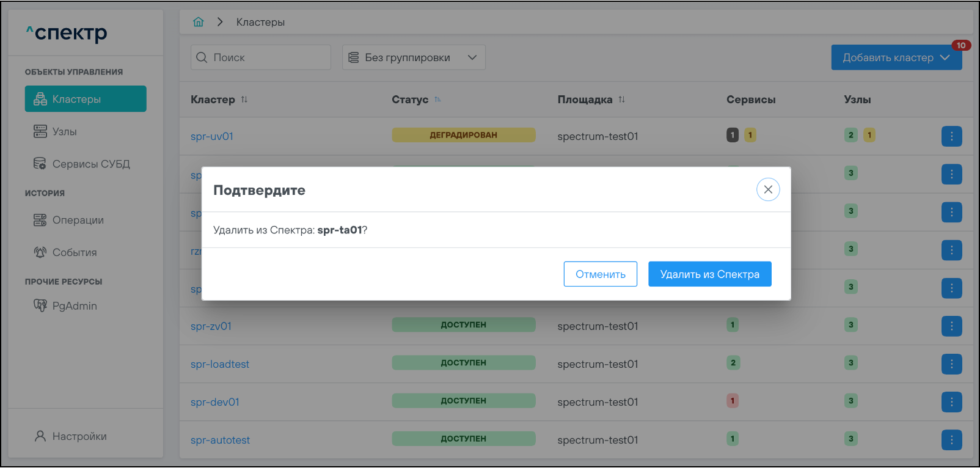Confirm with Удалить из Спектра button
980x468 pixels.
(x=709, y=274)
